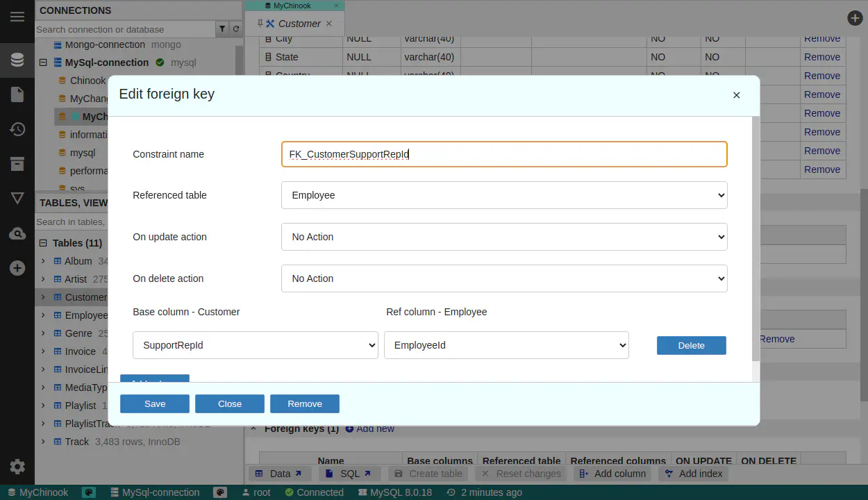Open settings gear icon at bottom left
The height and width of the screenshot is (500, 868).
coord(17,467)
